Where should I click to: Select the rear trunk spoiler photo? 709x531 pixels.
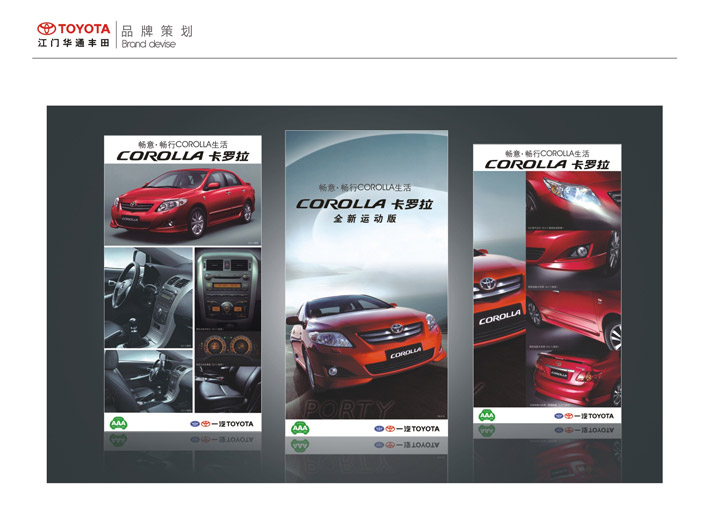click(573, 378)
